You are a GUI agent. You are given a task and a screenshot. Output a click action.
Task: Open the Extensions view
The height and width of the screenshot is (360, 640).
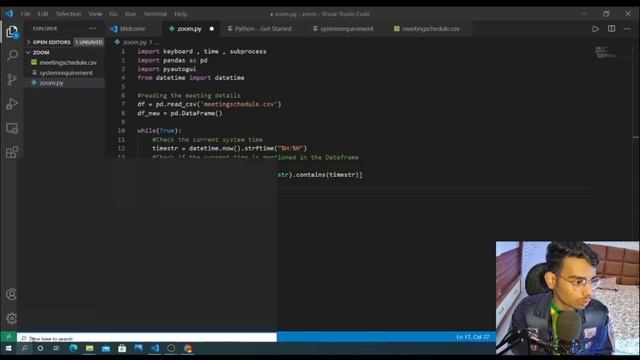(x=12, y=152)
